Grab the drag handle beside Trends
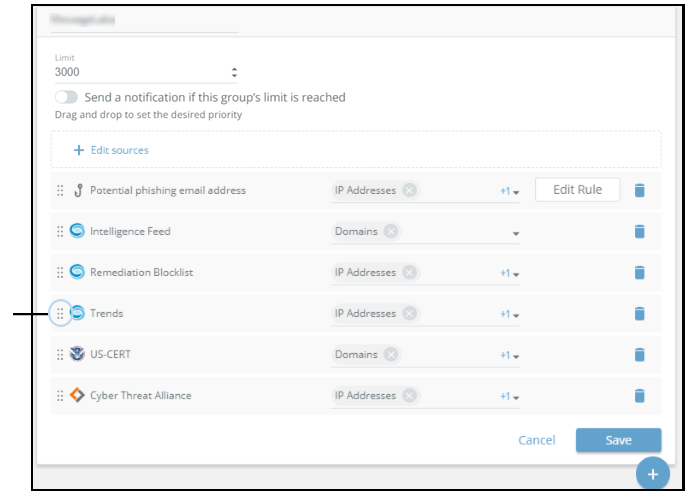The image size is (690, 492). coord(60,313)
